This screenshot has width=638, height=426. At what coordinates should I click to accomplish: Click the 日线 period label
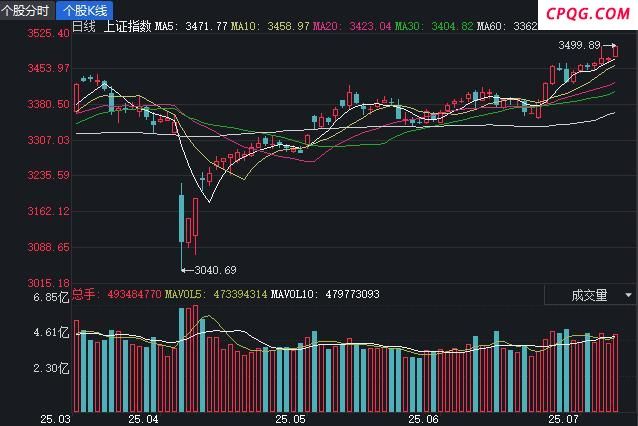coord(83,27)
